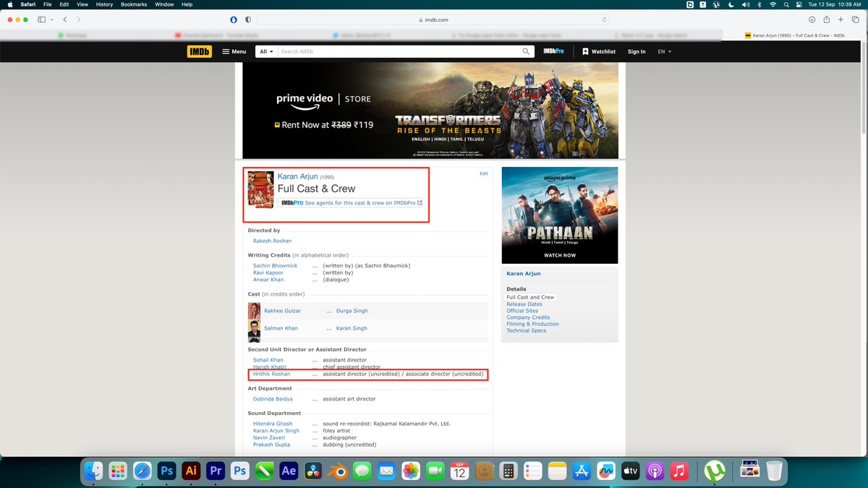Reload the page

pos(605,20)
